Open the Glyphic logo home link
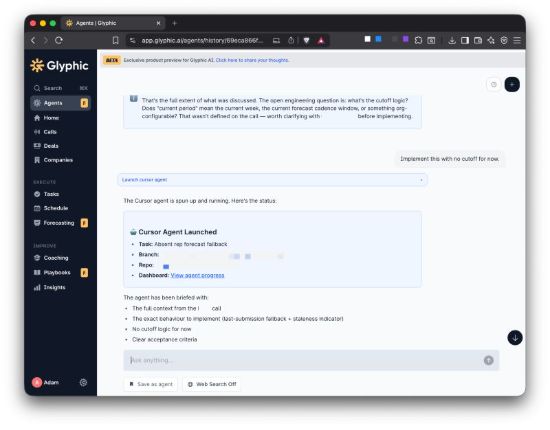Viewport: 550px width, 430px height. pos(59,66)
